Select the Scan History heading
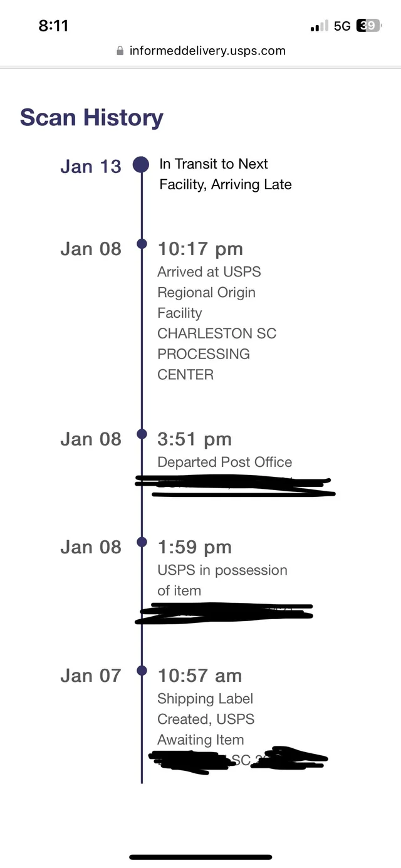The height and width of the screenshot is (868, 401). 91,117
